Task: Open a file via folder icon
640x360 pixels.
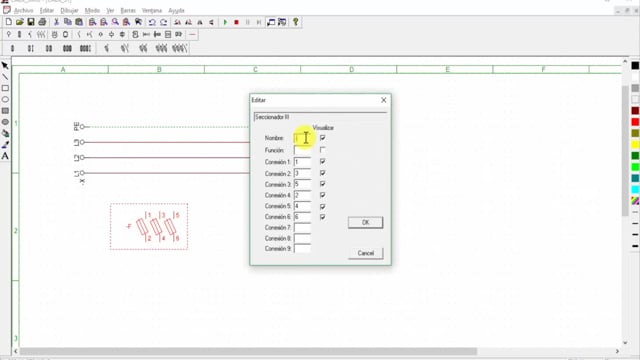Action: (20, 22)
